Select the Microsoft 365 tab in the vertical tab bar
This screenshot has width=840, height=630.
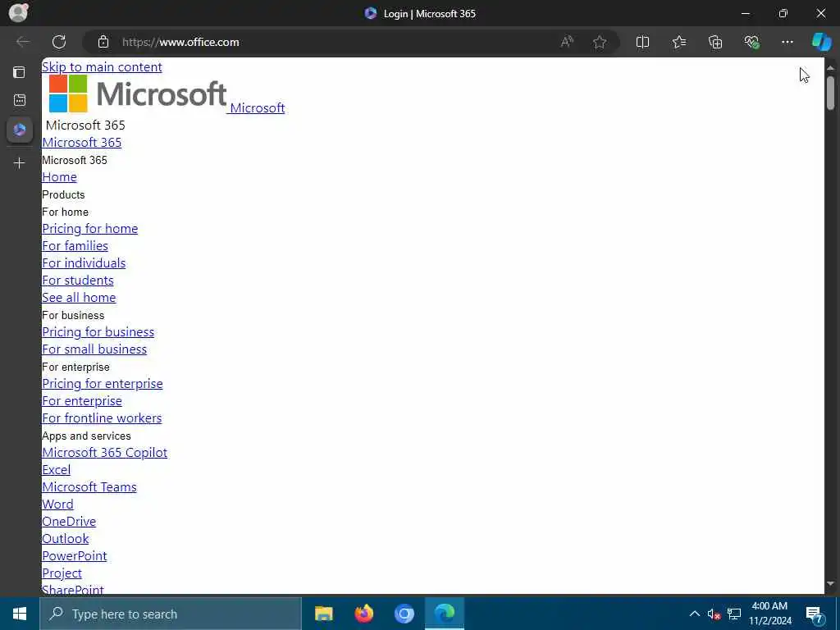pos(20,130)
